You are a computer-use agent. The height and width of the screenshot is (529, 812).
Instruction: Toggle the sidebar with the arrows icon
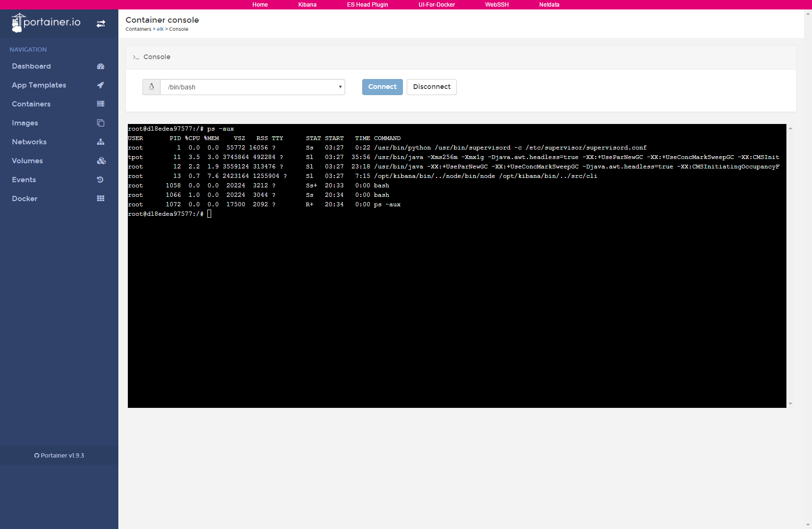tap(101, 24)
